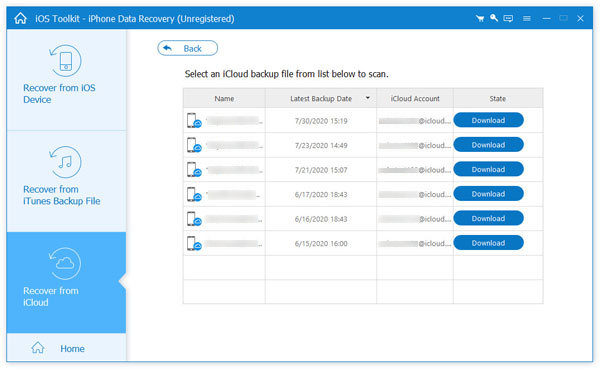Select date cell 6/17/2020 18:43
Viewport: 600px width, 369px height.
(x=321, y=194)
